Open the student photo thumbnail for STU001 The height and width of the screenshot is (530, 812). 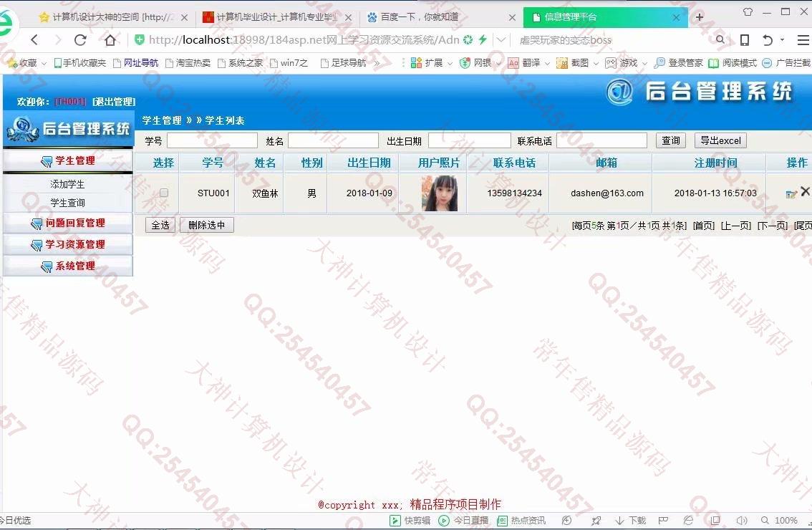click(439, 193)
